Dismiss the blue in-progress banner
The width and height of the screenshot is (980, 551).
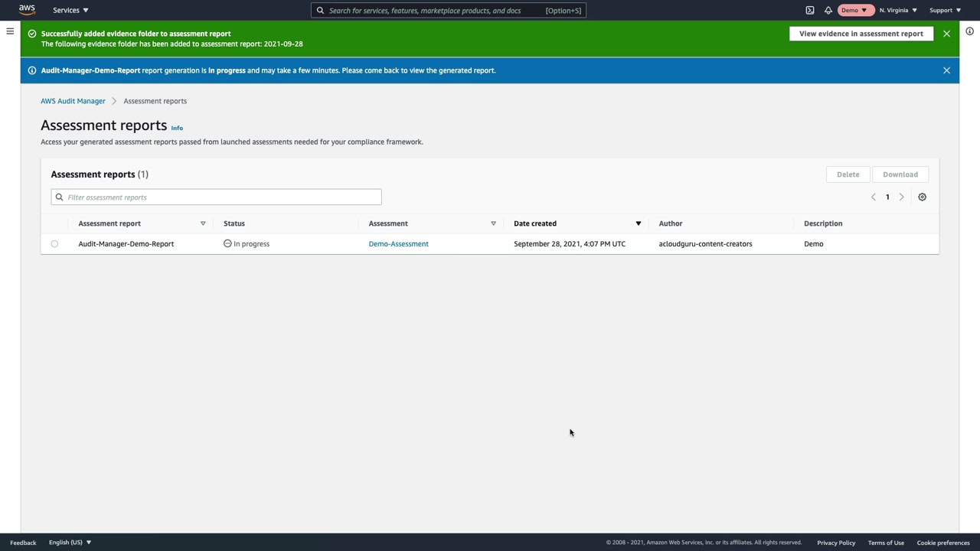pos(946,70)
